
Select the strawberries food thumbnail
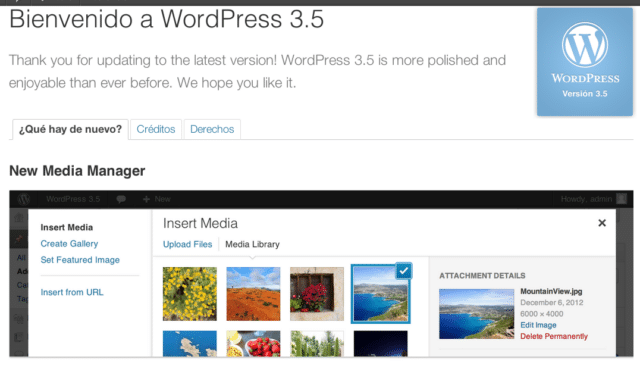(x=253, y=343)
